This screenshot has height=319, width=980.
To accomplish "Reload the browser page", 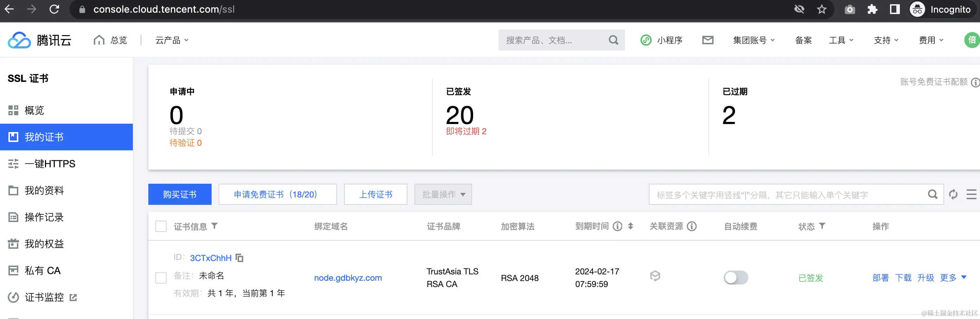I will (54, 9).
